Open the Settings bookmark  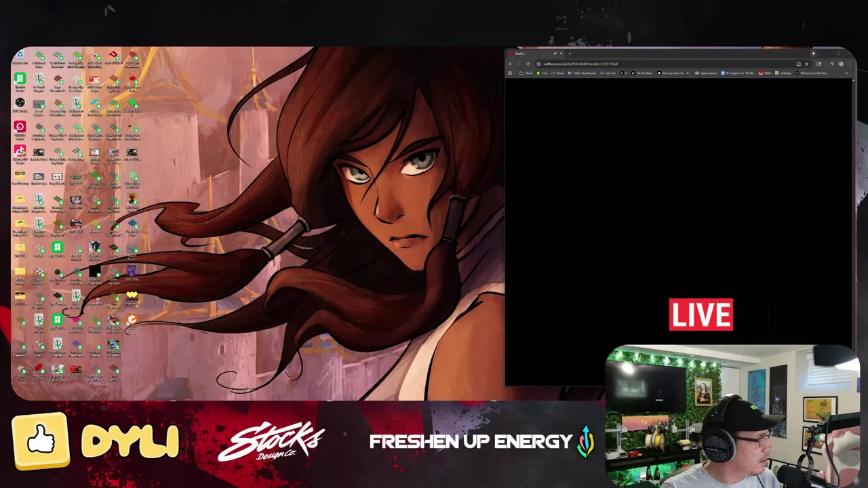coord(783,73)
